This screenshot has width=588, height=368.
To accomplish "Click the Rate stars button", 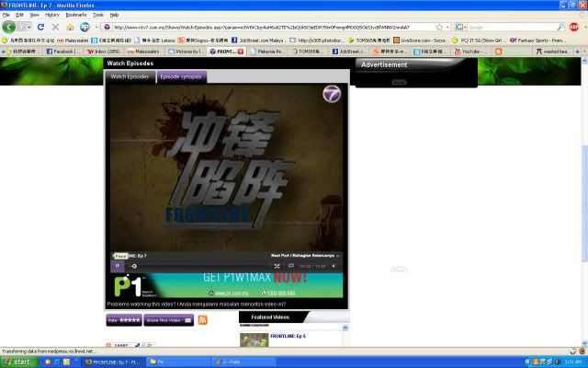I will tap(124, 320).
